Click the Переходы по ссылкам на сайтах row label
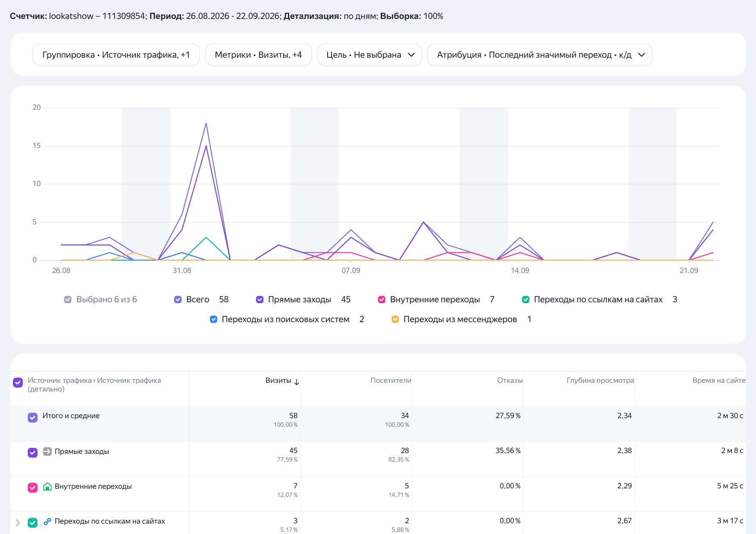This screenshot has height=534, width=756. pyautogui.click(x=110, y=521)
